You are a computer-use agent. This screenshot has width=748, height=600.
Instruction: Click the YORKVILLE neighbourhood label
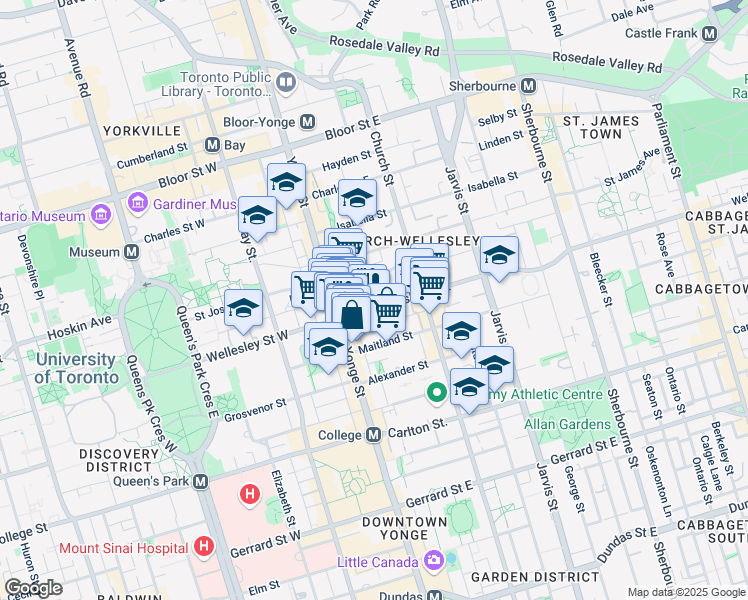(x=142, y=131)
